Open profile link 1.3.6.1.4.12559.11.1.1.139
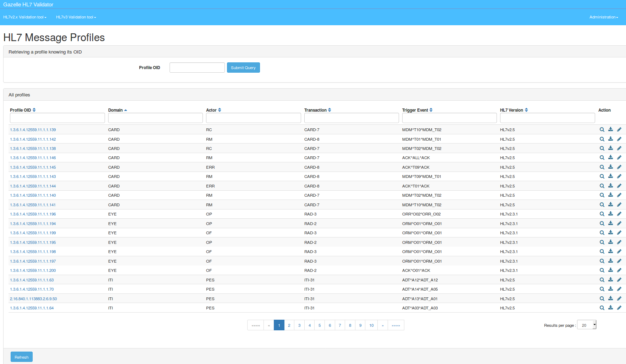The width and height of the screenshot is (626, 364). point(33,130)
